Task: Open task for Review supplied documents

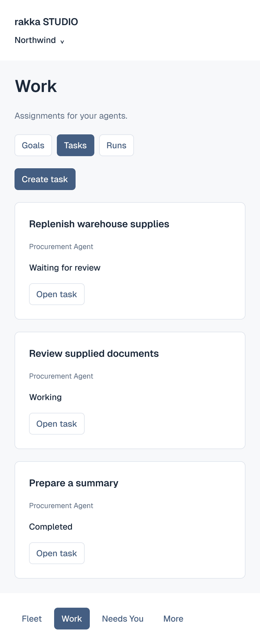Action: tap(57, 424)
